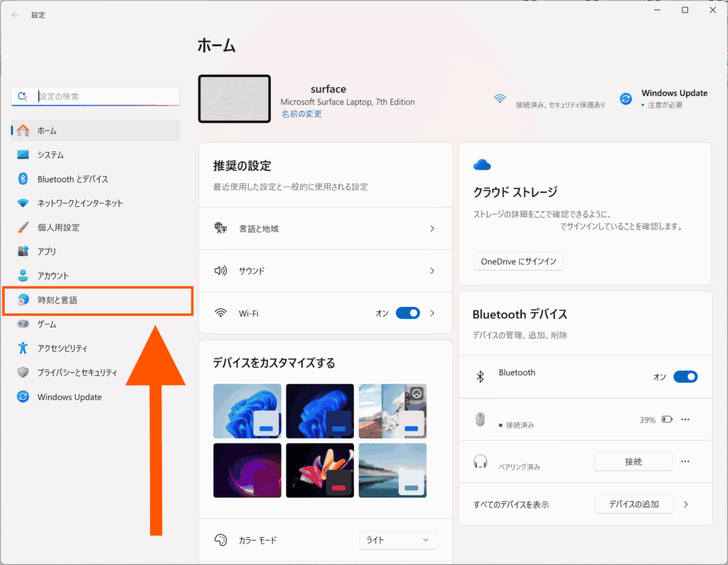Click the 言語と地域 language icon
Image resolution: width=728 pixels, height=565 pixels.
220,228
